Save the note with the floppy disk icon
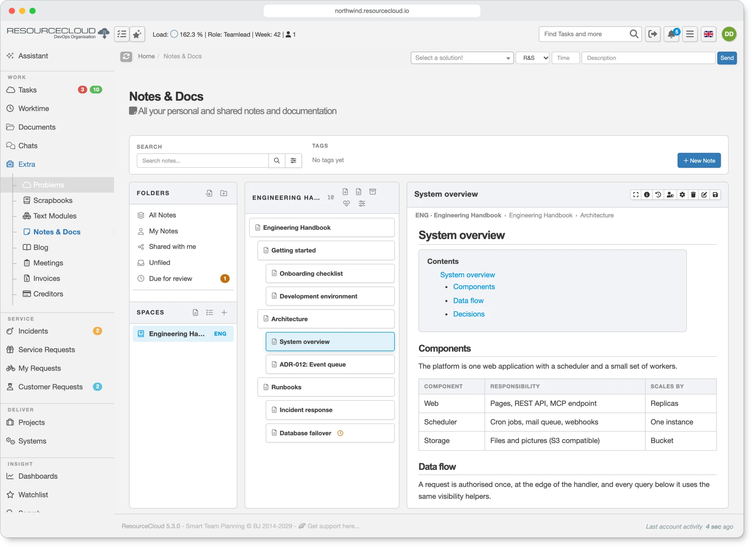Image resolution: width=756 pixels, height=553 pixels. coord(715,195)
